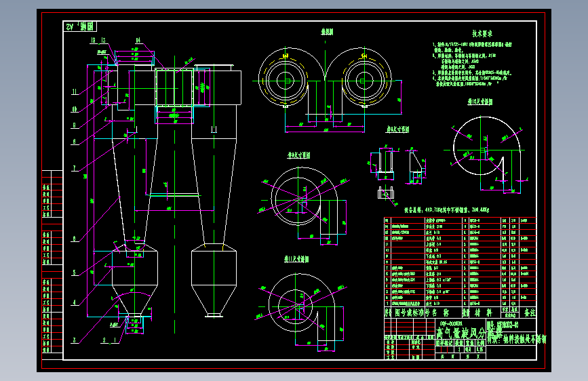Select part callout number 11 on elevation view
The image size is (588, 381).
(75, 92)
